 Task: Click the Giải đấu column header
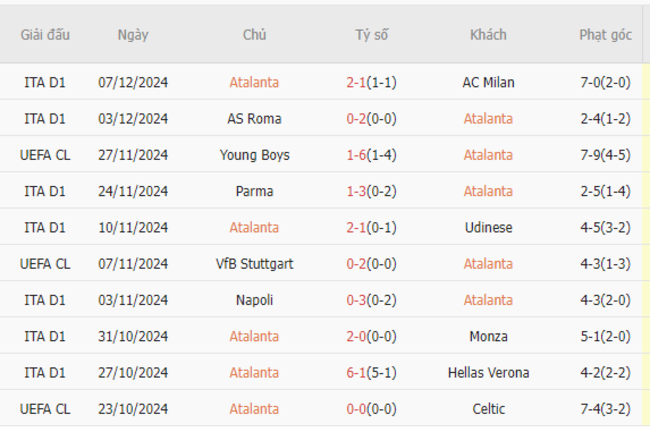(x=45, y=35)
